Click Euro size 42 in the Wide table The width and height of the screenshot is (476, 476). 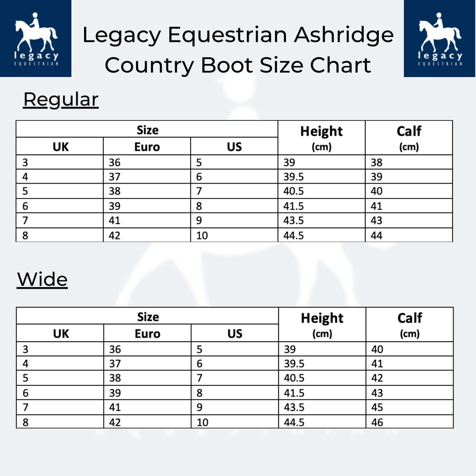(115, 423)
